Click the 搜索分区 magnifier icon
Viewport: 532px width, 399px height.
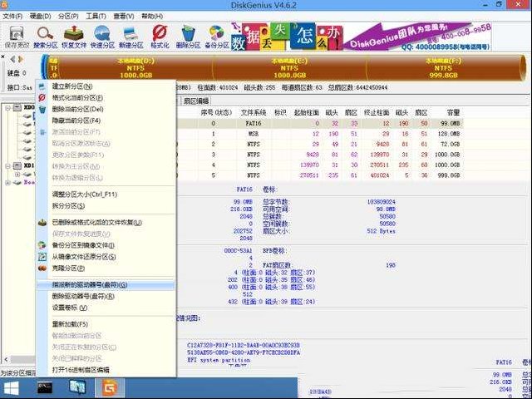[x=46, y=37]
